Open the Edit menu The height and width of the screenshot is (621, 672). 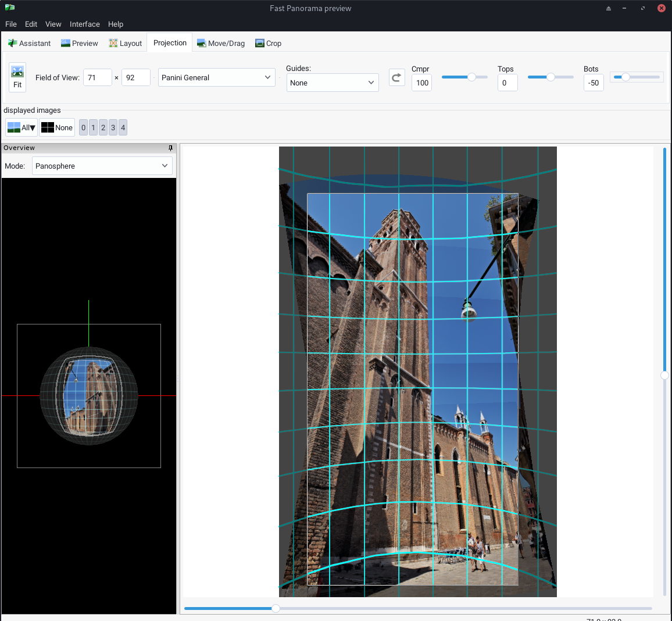click(31, 24)
